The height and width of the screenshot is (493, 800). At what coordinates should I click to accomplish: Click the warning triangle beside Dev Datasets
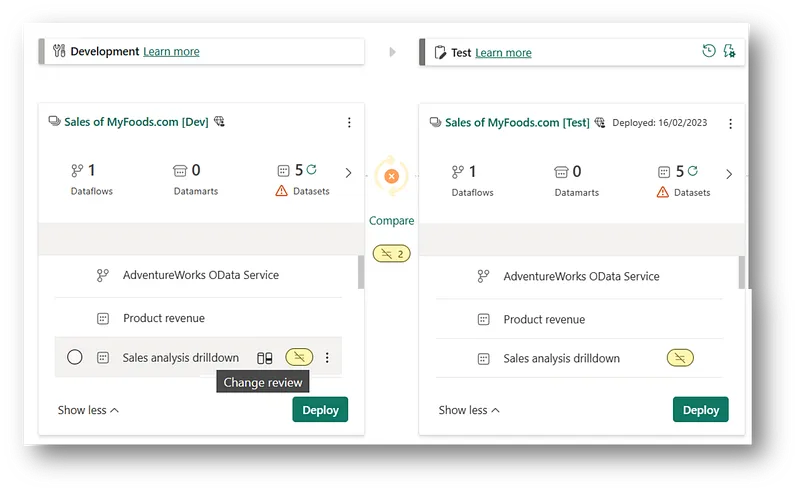pyautogui.click(x=282, y=191)
